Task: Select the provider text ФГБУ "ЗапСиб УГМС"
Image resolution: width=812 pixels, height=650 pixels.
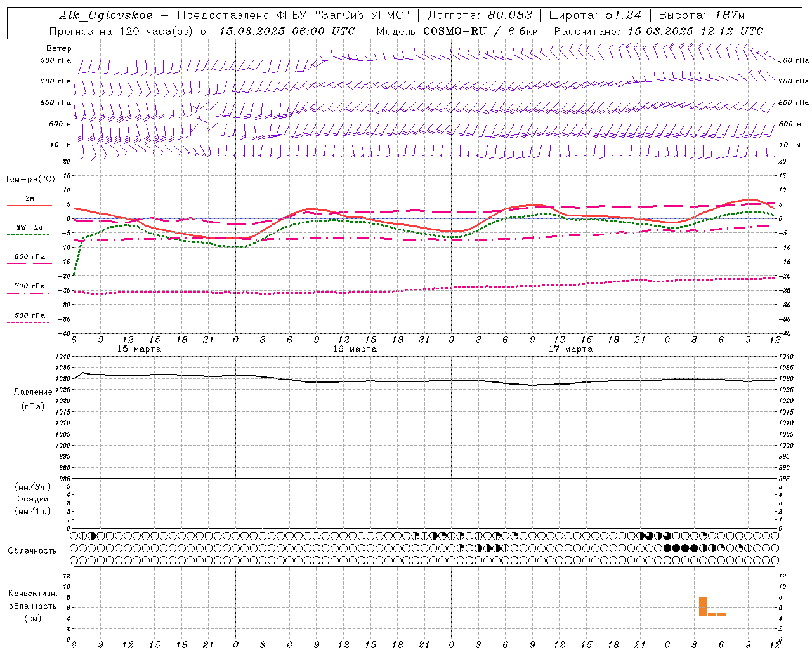Action: pyautogui.click(x=344, y=16)
